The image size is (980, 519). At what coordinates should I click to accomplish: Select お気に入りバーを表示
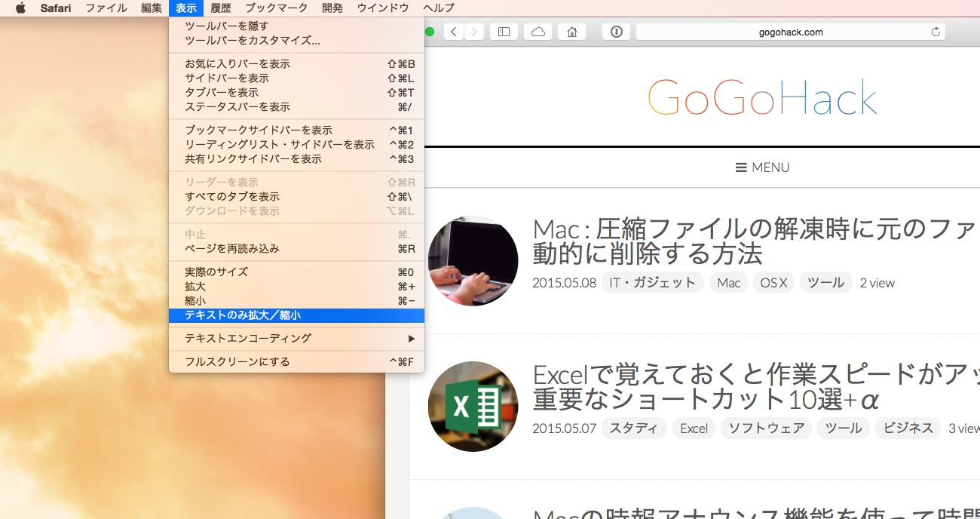coord(297,64)
